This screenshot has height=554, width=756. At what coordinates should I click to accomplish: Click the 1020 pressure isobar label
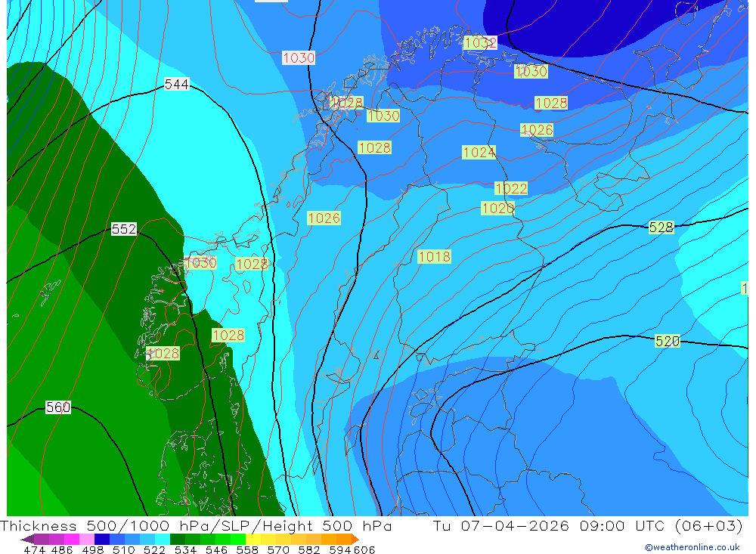pos(497,209)
